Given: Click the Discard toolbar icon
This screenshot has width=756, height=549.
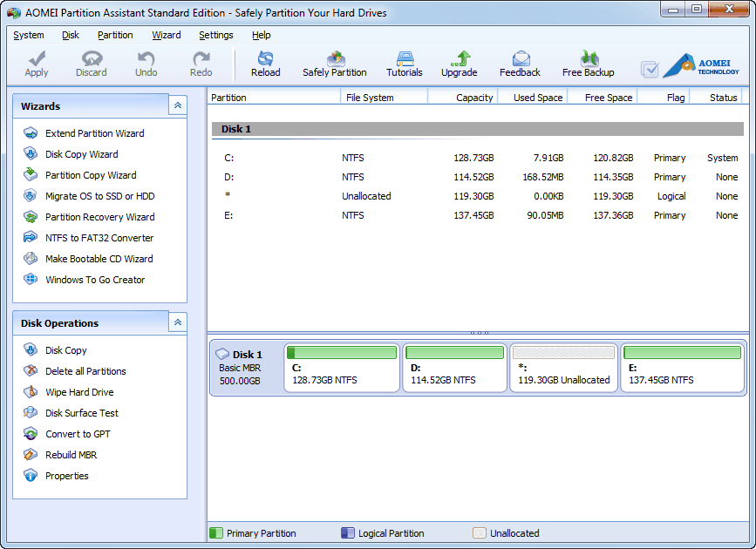Looking at the screenshot, I should (x=92, y=58).
